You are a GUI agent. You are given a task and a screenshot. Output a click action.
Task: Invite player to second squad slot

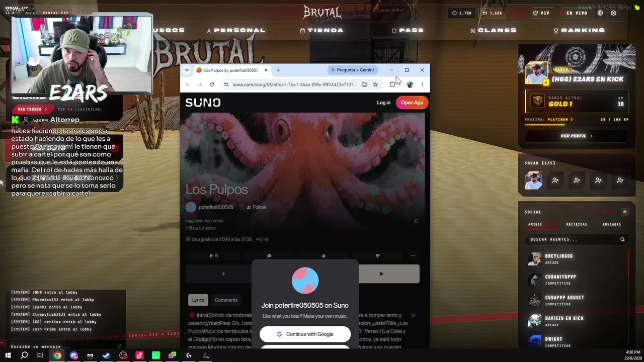[x=555, y=180]
